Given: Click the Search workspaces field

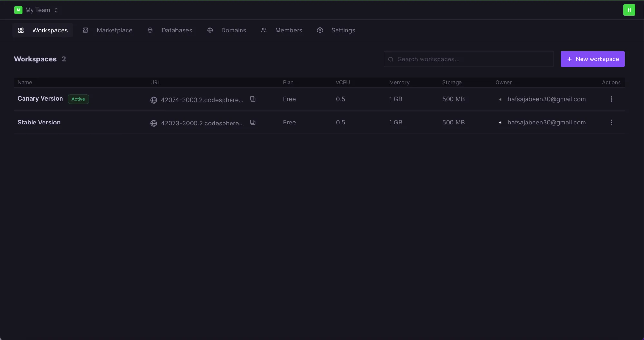Looking at the screenshot, I should [469, 59].
